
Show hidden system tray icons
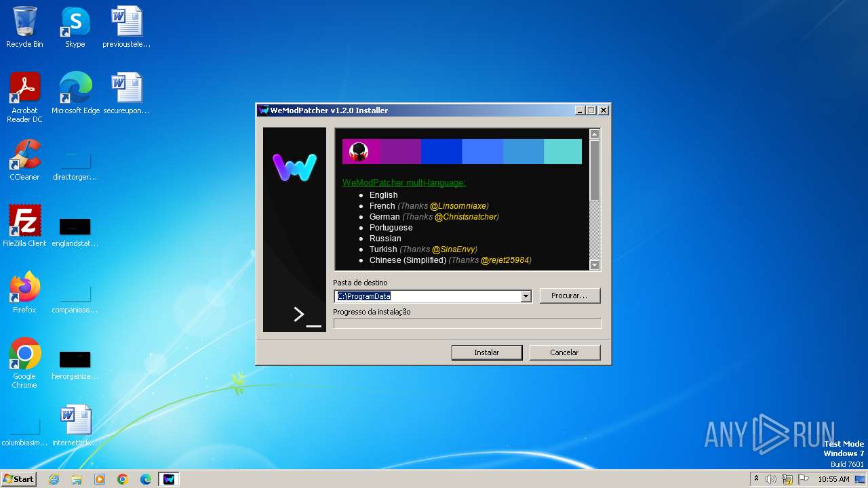click(756, 479)
